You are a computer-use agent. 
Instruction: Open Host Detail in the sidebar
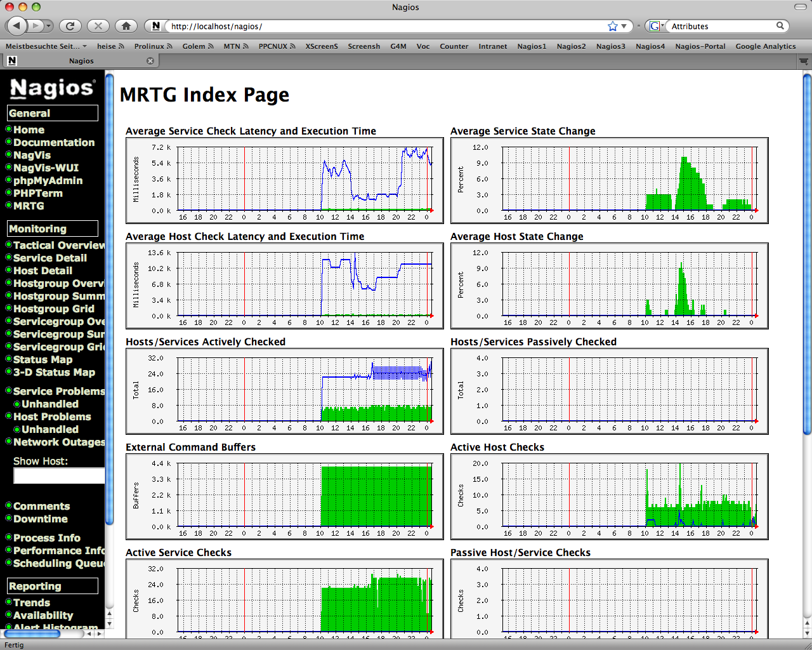point(43,270)
